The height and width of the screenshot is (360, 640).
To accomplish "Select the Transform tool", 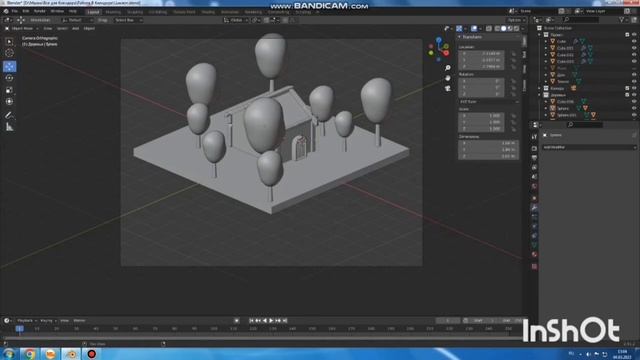I will (9, 102).
